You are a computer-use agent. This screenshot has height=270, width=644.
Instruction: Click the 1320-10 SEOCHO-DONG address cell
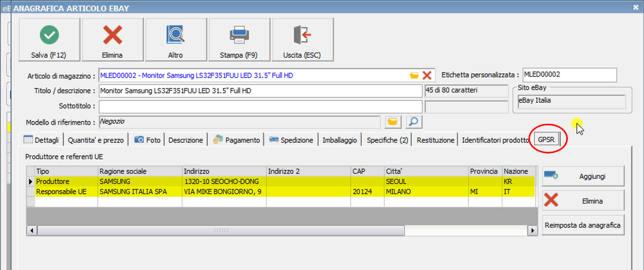(224, 181)
